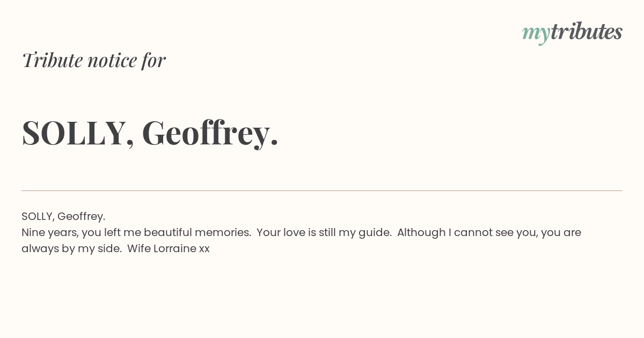Select the "Tribute notice for" heading
644x338 pixels.
pyautogui.click(x=94, y=60)
